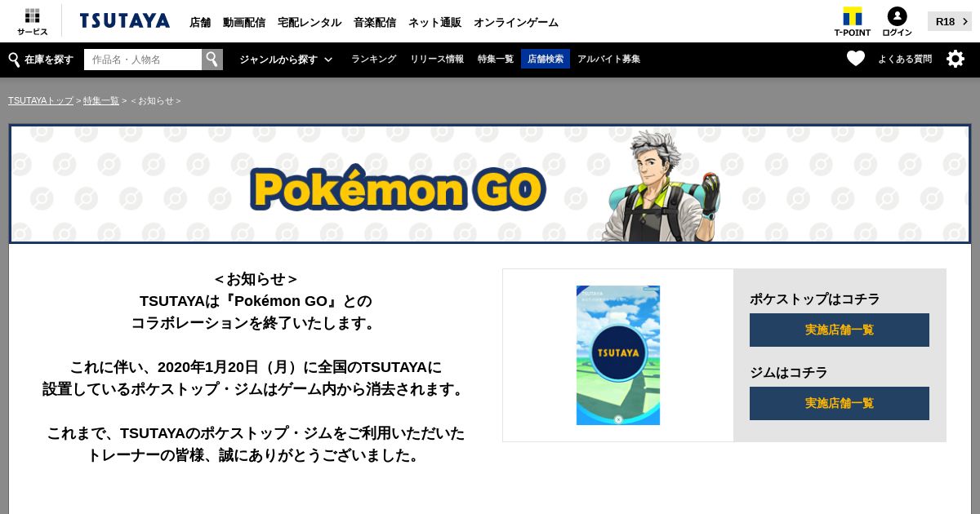Click the Pokémon GO banner image
Viewport: 980px width, 514px height.
click(x=490, y=184)
